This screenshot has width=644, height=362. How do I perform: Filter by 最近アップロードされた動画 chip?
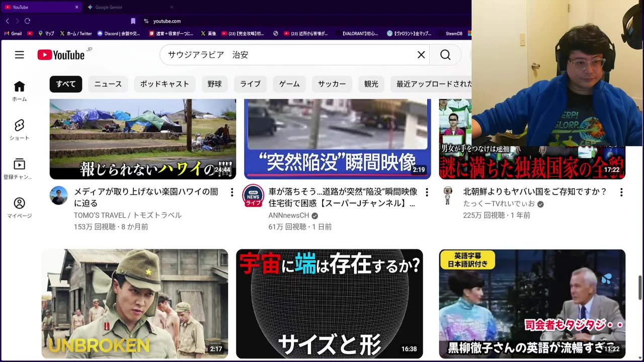(431, 84)
